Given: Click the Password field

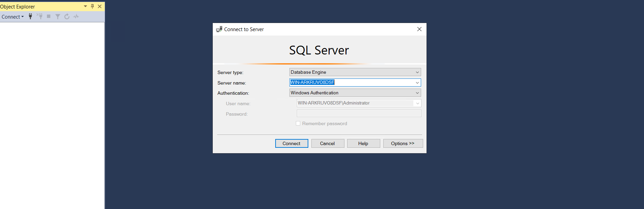Looking at the screenshot, I should [359, 113].
